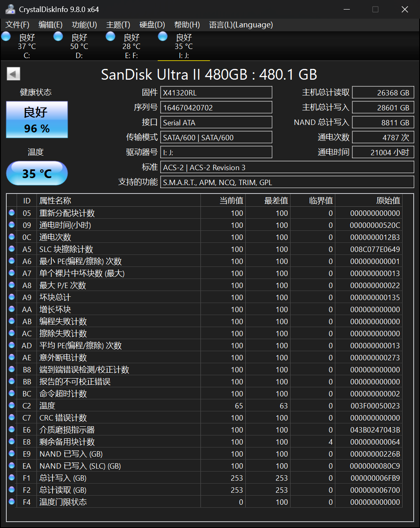Open the 硬盘(D) drive selection menu

coord(152,25)
